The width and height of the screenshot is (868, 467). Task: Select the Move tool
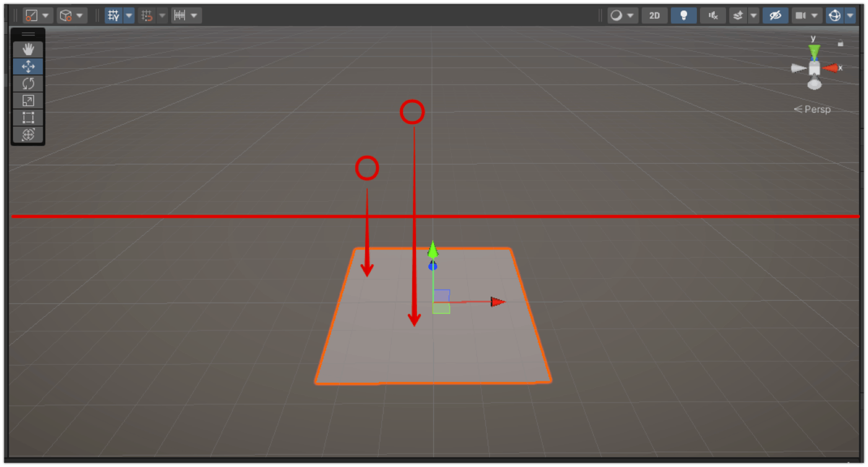28,66
